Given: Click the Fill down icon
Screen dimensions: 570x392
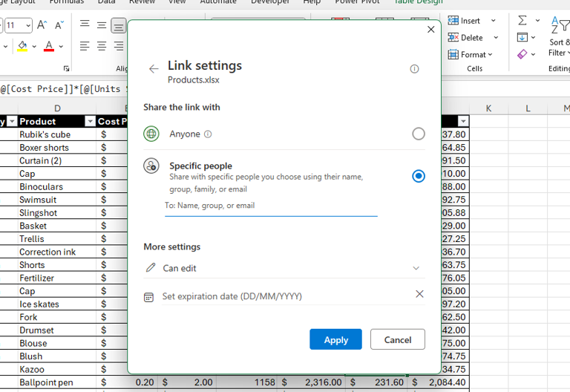Looking at the screenshot, I should (x=522, y=37).
